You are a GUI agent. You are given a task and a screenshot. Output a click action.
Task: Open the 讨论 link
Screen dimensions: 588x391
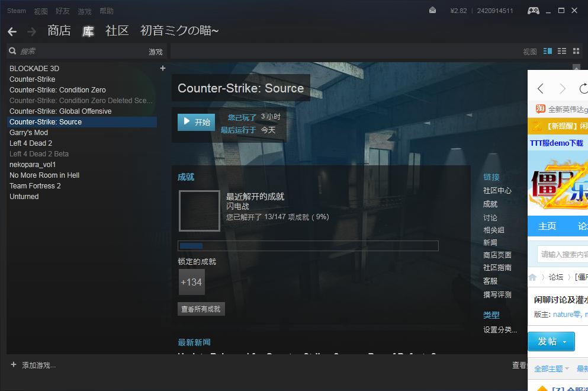pyautogui.click(x=490, y=217)
